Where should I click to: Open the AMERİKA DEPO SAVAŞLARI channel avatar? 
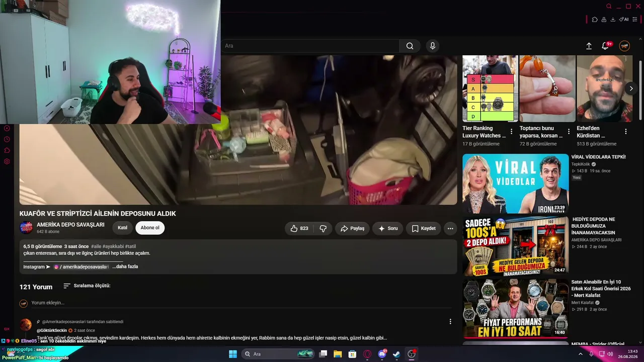[26, 228]
